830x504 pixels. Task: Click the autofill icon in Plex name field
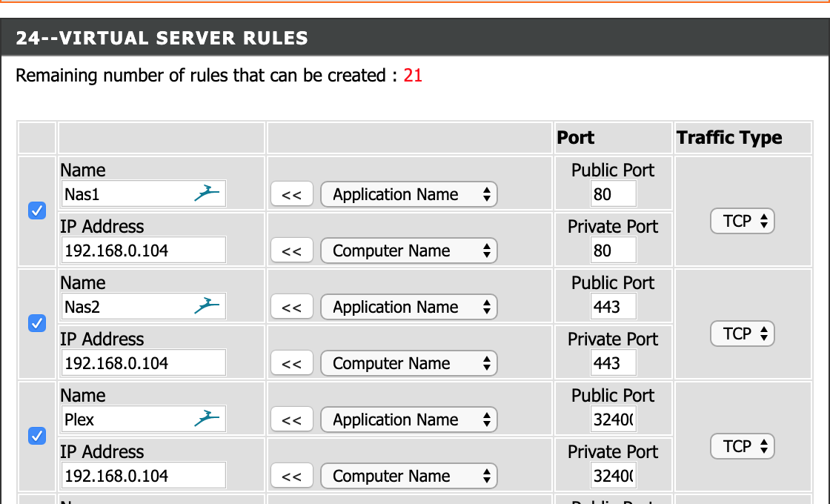207,420
